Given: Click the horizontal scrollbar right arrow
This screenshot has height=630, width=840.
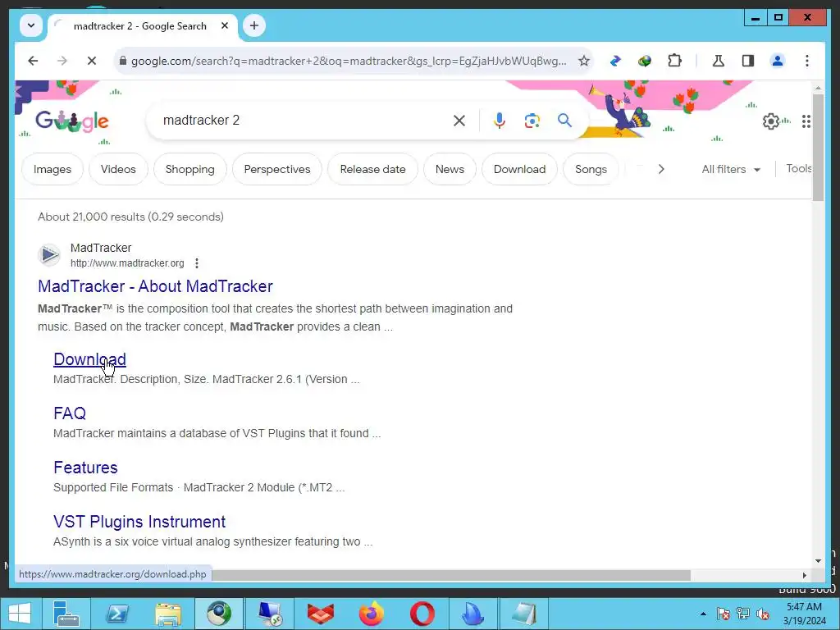Looking at the screenshot, I should [804, 575].
